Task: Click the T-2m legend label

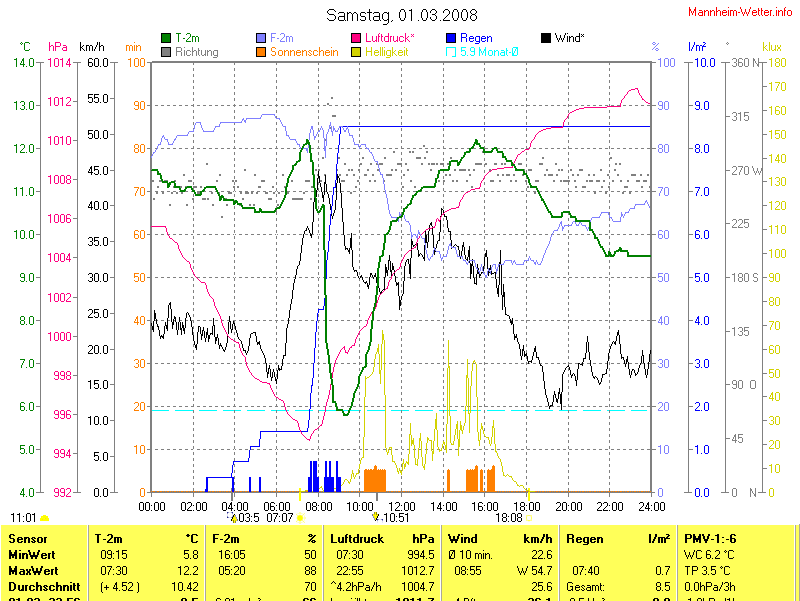Action: pos(187,38)
